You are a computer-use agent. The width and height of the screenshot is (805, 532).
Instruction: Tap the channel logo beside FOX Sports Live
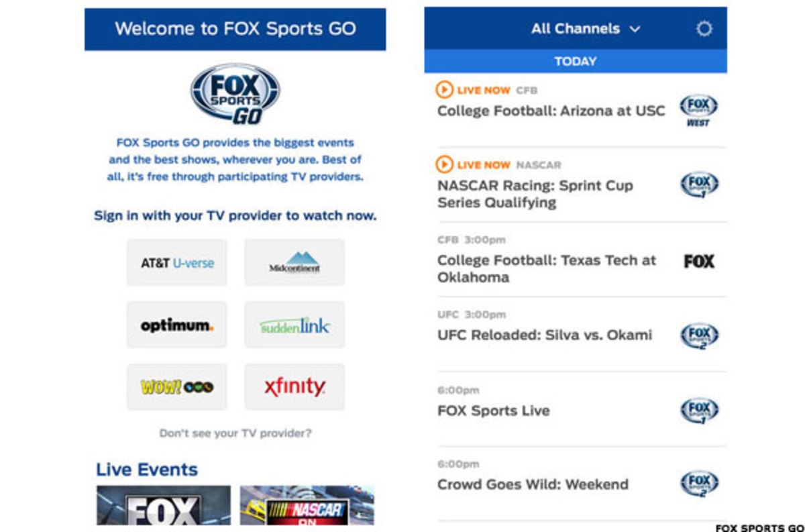click(x=698, y=411)
